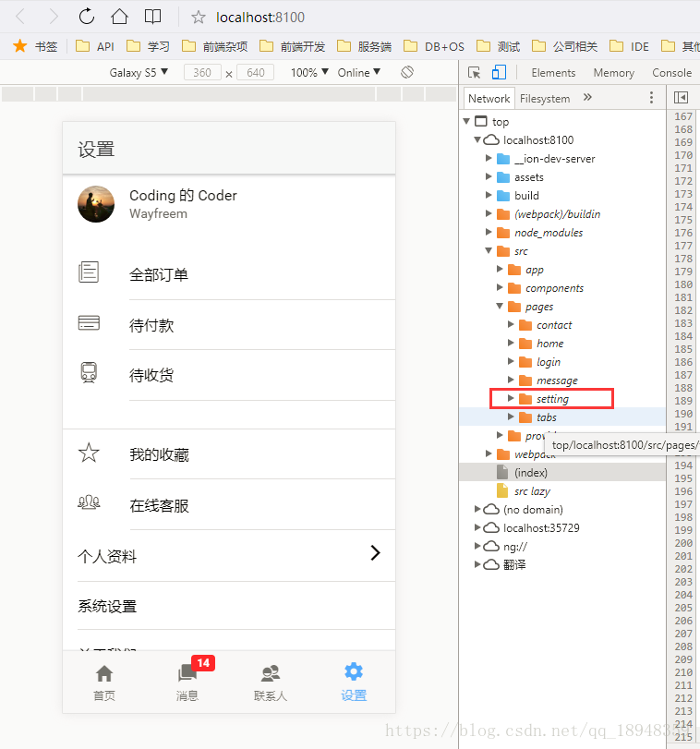Collapse the localhost:8100 tree node
The width and height of the screenshot is (700, 749).
477,140
